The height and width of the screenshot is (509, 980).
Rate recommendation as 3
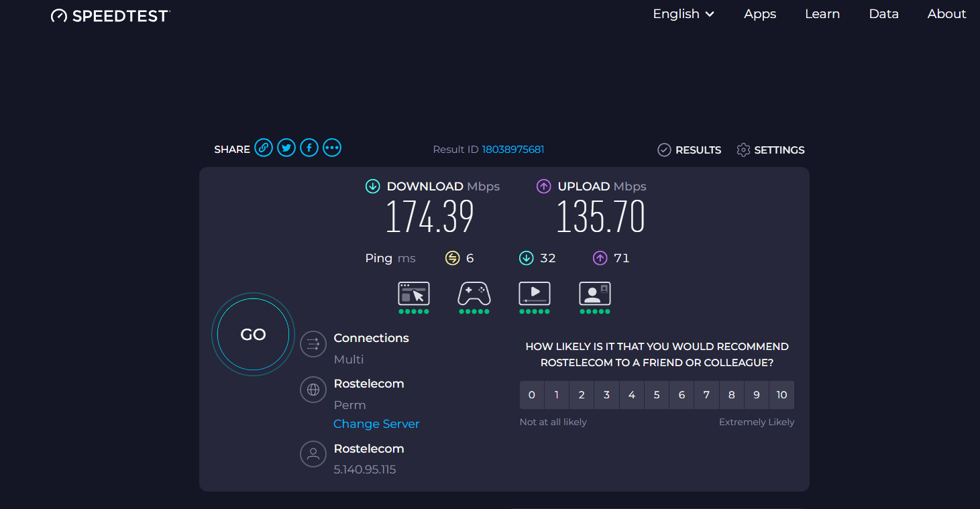(x=606, y=395)
